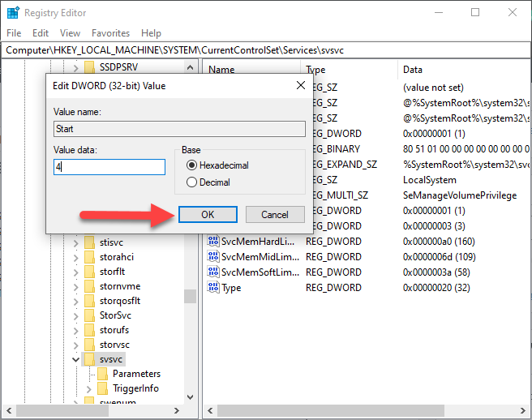Select the Hexadecimal base option
This screenshot has height=420, width=532.
(191, 165)
